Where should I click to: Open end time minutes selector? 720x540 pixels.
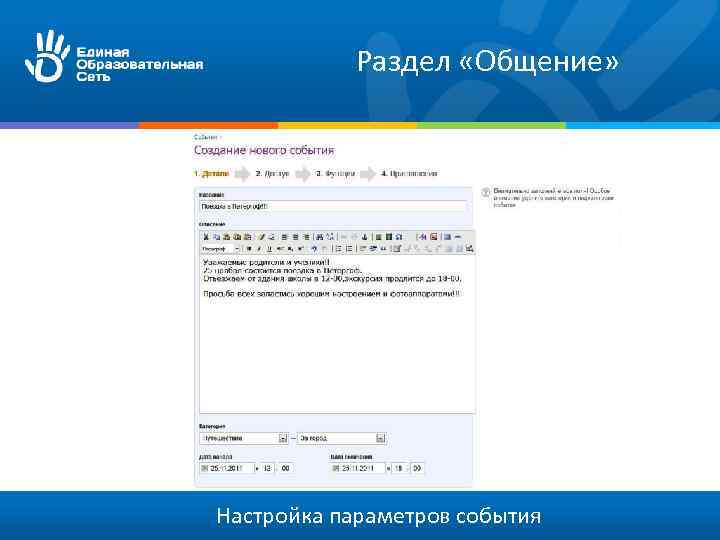click(417, 468)
